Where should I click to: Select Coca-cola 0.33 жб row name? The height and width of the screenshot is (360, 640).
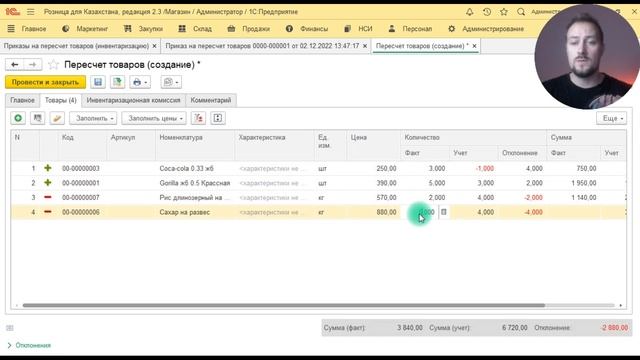(x=187, y=168)
